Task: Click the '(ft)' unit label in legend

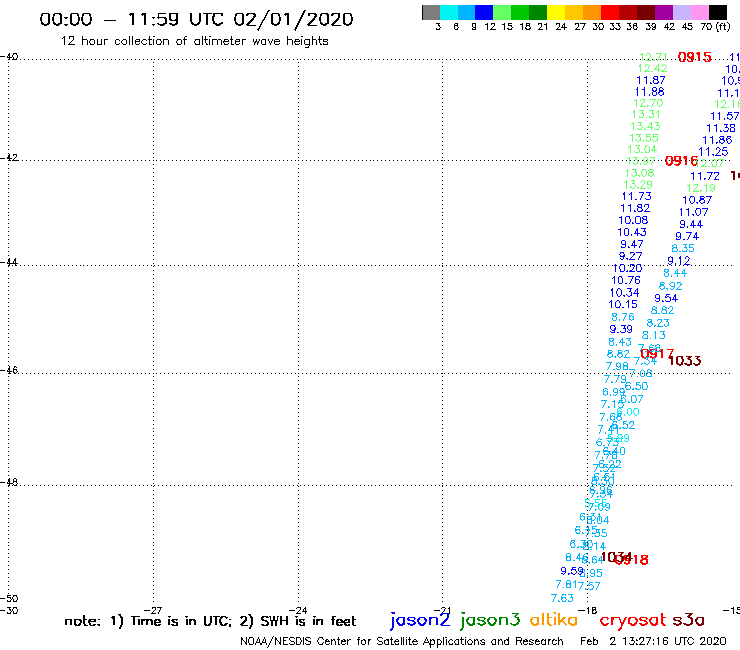Action: [722, 26]
